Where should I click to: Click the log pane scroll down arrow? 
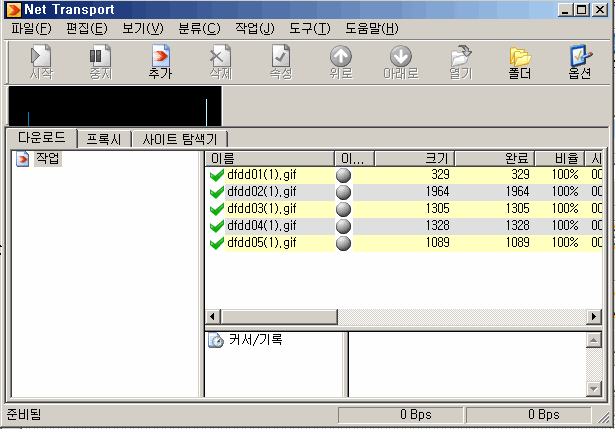[594, 389]
